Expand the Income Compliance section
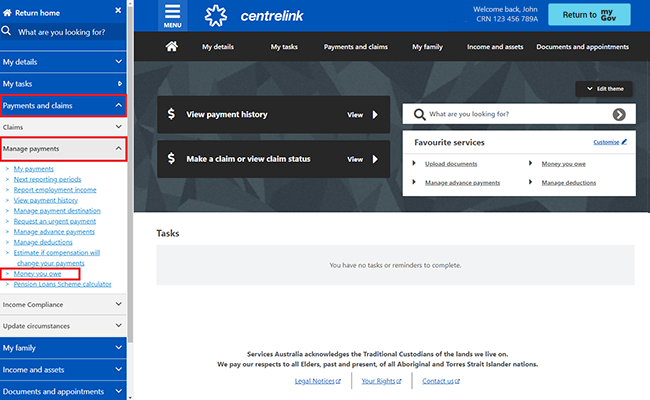Viewport: 650px width, 400px height. coord(120,304)
